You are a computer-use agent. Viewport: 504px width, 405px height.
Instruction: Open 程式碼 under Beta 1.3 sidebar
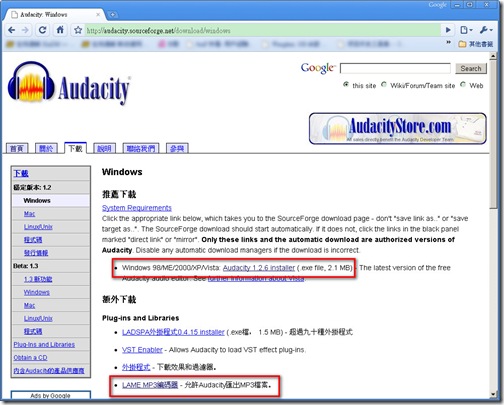pyautogui.click(x=33, y=331)
